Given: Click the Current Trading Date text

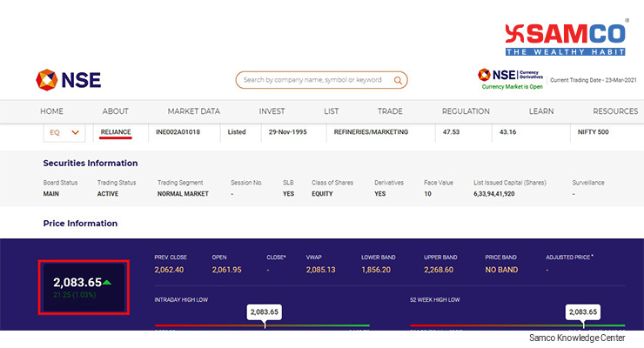Looking at the screenshot, I should pos(593,80).
